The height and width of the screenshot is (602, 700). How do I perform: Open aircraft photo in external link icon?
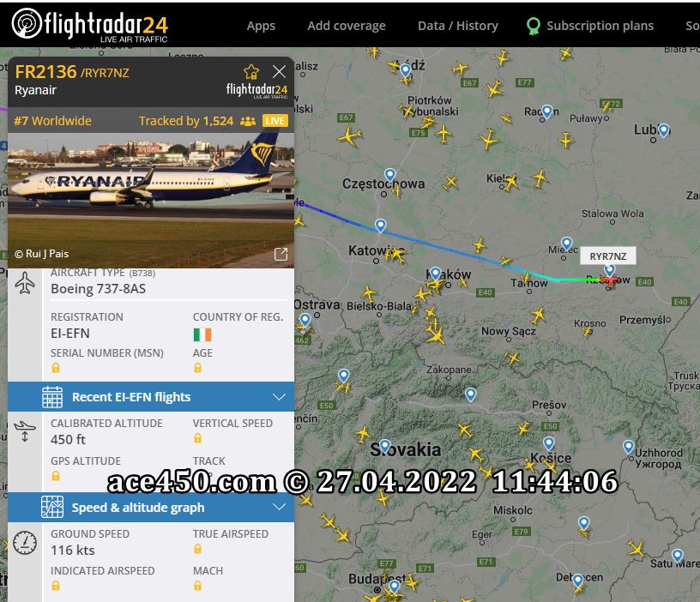coord(281,254)
